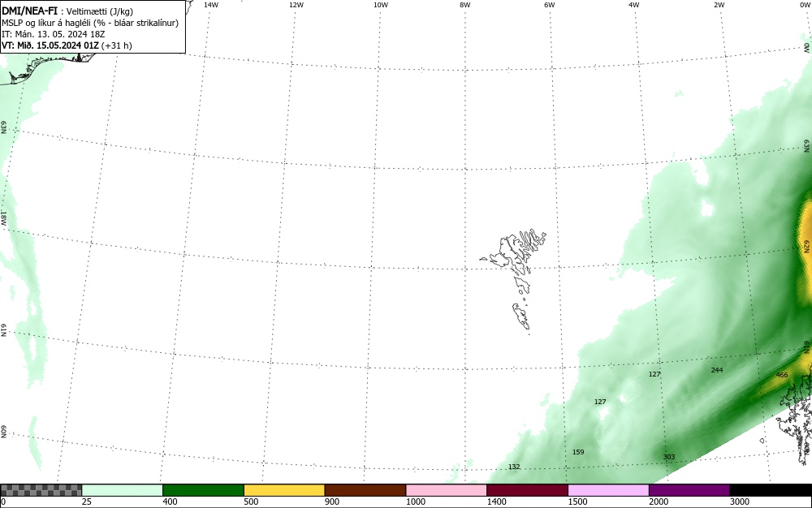Select the light green 25–400 legend swatch
Screen dimensions: 812x508
coord(123,490)
